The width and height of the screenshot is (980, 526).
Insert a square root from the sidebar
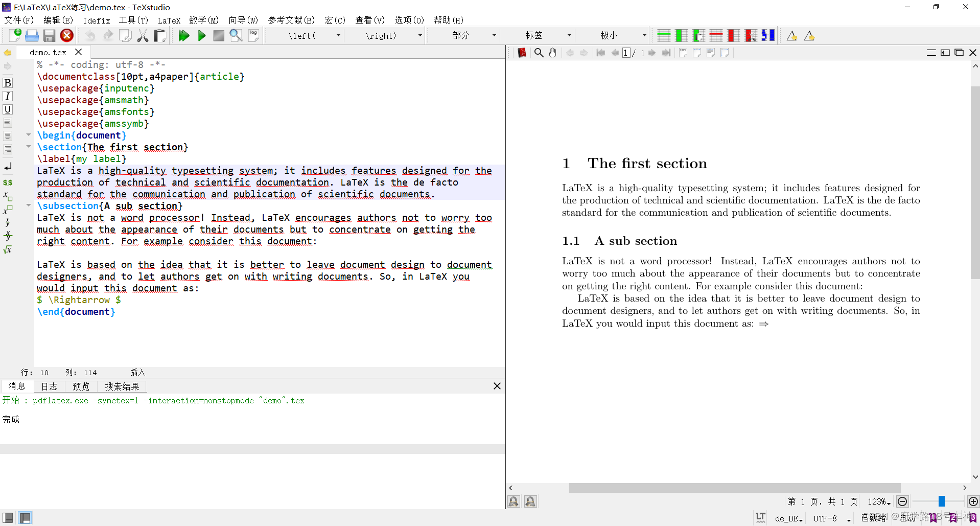click(x=8, y=249)
